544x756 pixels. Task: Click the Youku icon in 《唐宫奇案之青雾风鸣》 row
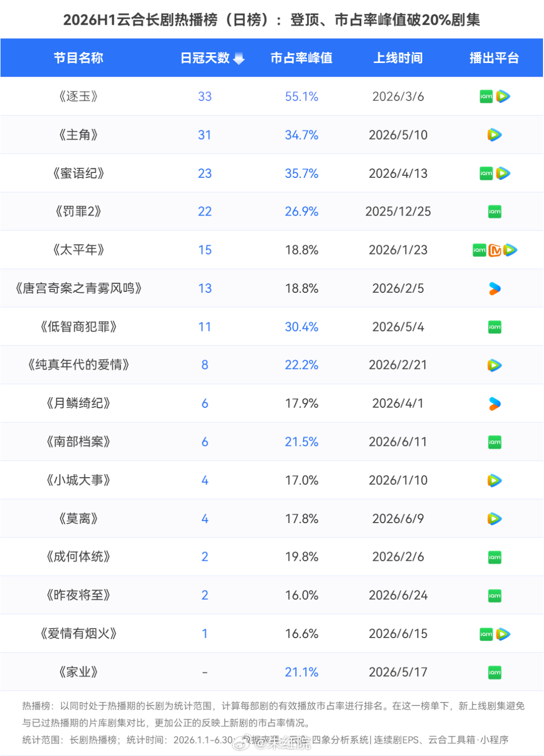495,289
